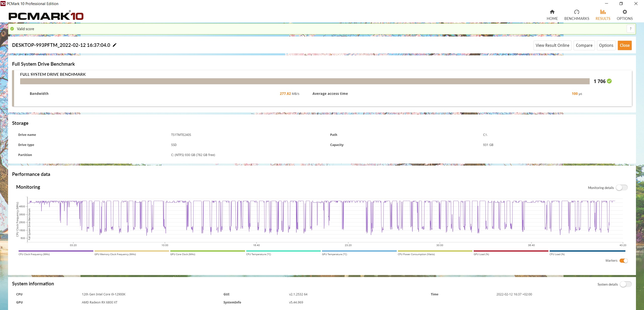
Task: Select the Results bar-chart icon
Action: click(603, 12)
